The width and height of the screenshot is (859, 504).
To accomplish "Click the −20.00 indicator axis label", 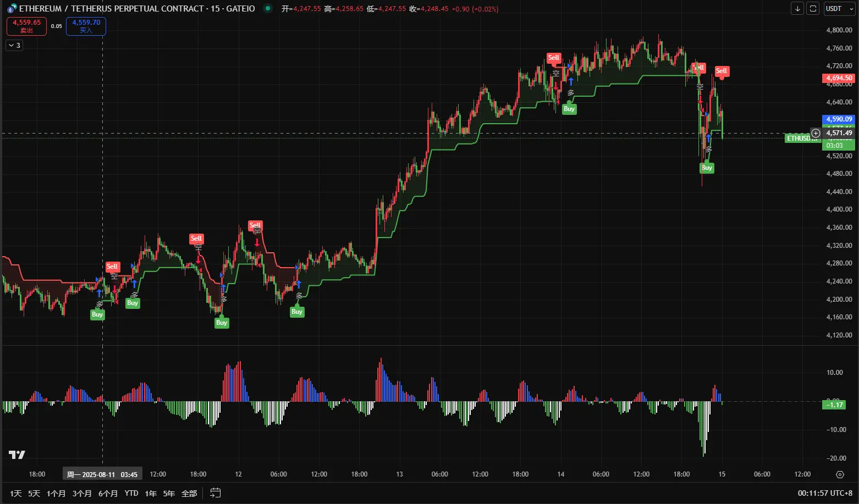I will tap(836, 458).
